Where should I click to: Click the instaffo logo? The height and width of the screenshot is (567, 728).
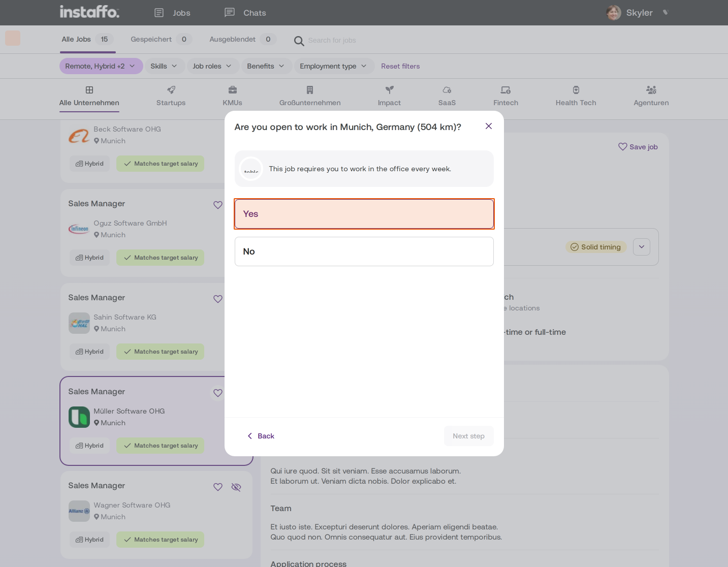(x=89, y=12)
